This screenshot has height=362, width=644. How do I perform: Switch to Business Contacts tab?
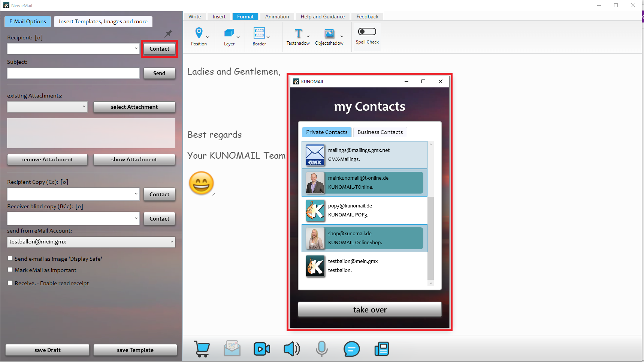[x=380, y=132]
